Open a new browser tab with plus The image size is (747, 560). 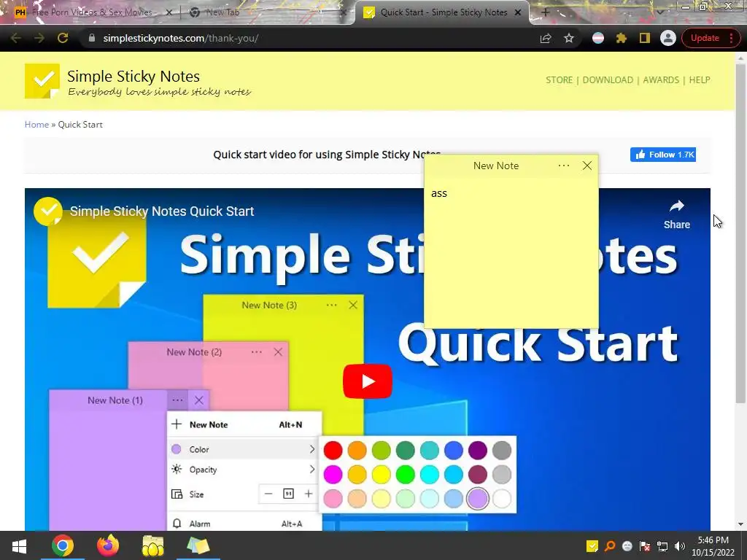546,12
